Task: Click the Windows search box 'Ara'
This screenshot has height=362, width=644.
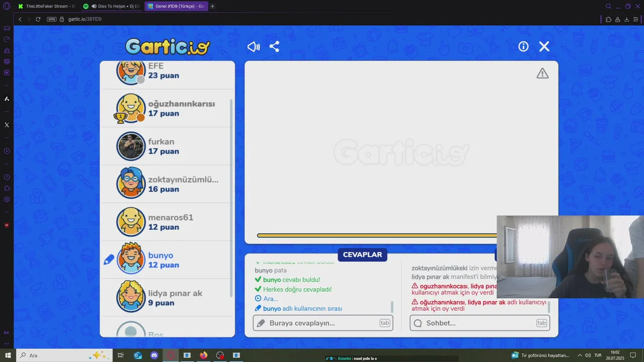Action: tap(65, 355)
